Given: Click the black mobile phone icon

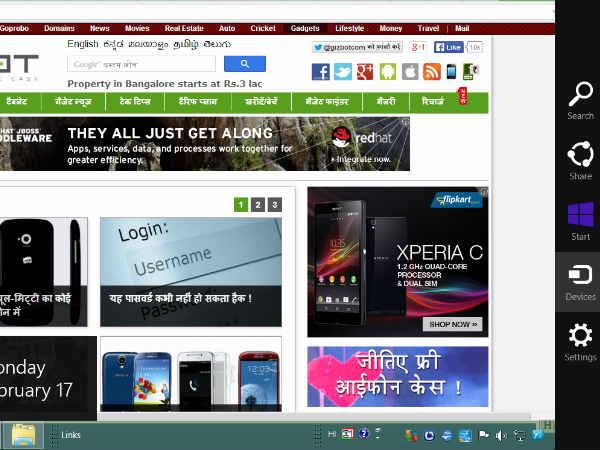Looking at the screenshot, I should pyautogui.click(x=452, y=72).
